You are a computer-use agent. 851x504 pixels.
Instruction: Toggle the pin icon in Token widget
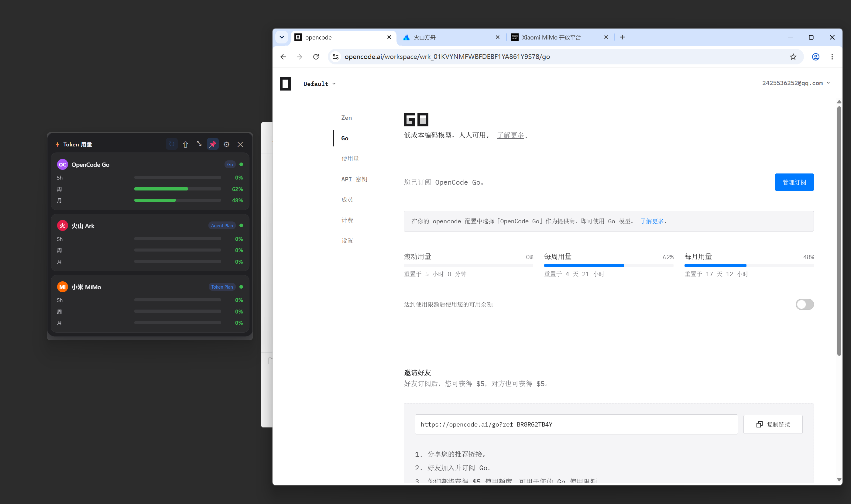[x=213, y=144]
